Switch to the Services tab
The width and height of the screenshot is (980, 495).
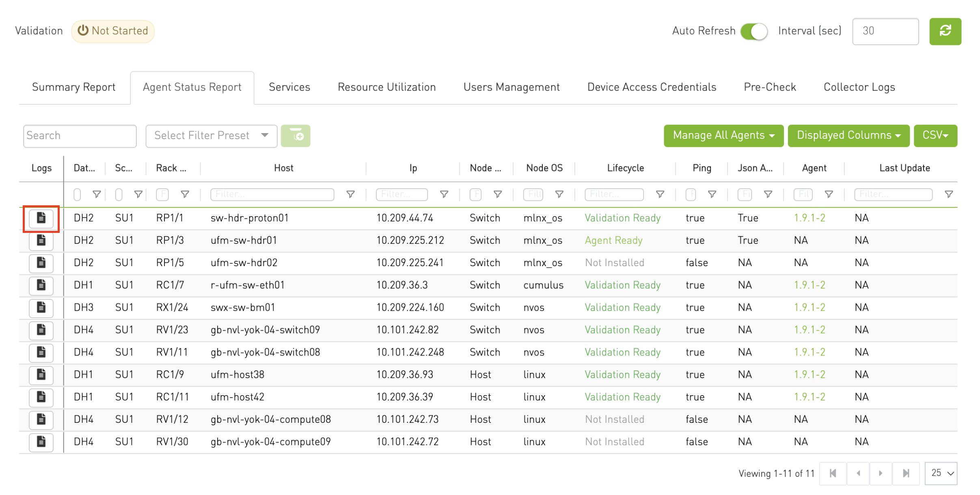click(x=289, y=87)
